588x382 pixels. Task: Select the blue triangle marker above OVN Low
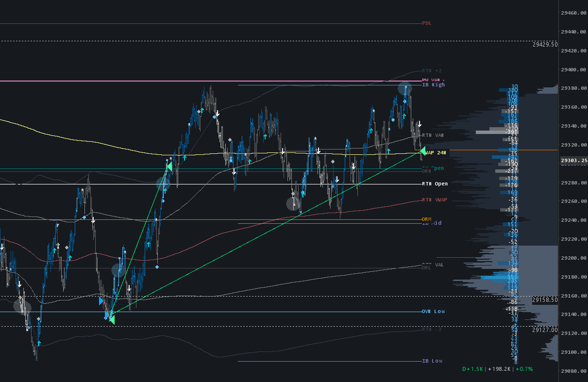[101, 301]
